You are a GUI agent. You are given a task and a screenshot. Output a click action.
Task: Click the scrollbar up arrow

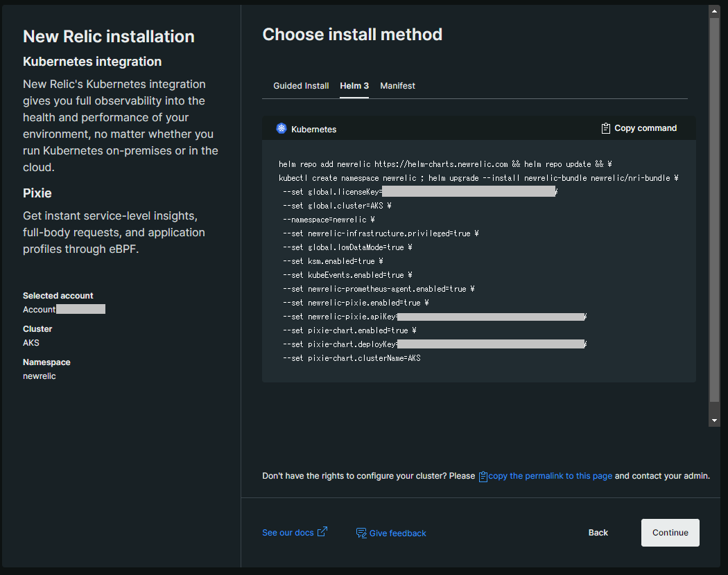pyautogui.click(x=714, y=10)
